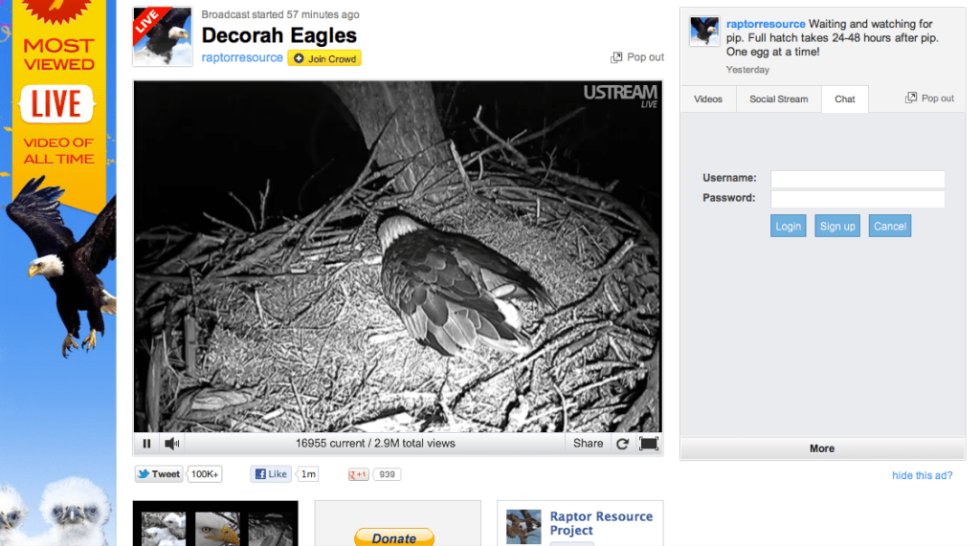Image resolution: width=980 pixels, height=546 pixels.
Task: Click the Sign up button
Action: tap(837, 227)
